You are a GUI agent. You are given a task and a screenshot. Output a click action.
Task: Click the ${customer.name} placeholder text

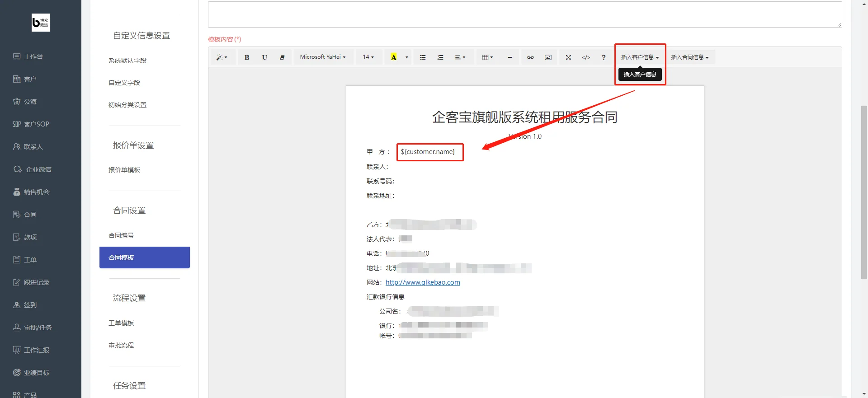[428, 152]
